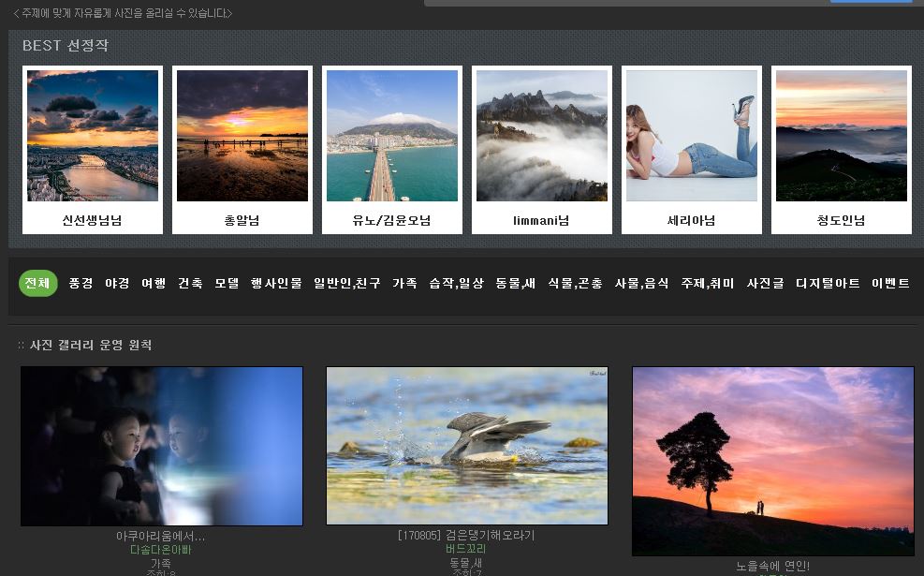Image resolution: width=924 pixels, height=576 pixels.
Task: Select the 일반인,친구 category tab
Action: [x=347, y=283]
